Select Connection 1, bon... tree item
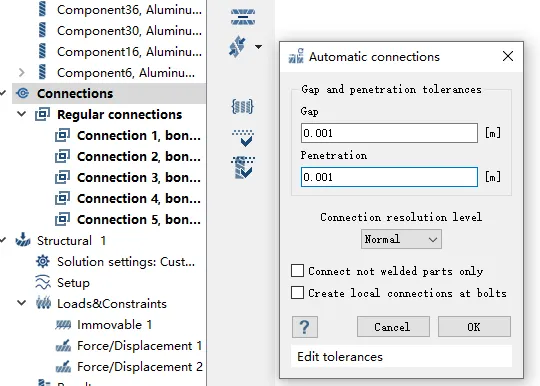This screenshot has height=386, width=540. (x=138, y=136)
